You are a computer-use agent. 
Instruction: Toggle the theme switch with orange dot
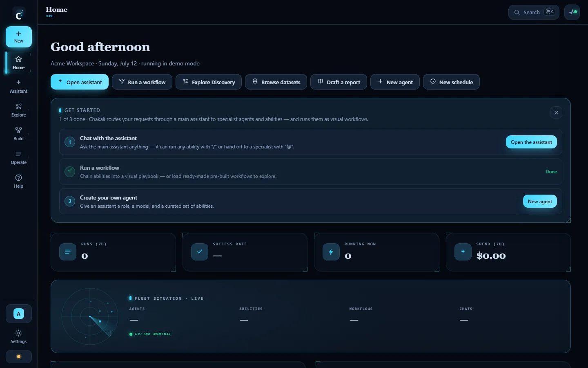[x=19, y=357]
